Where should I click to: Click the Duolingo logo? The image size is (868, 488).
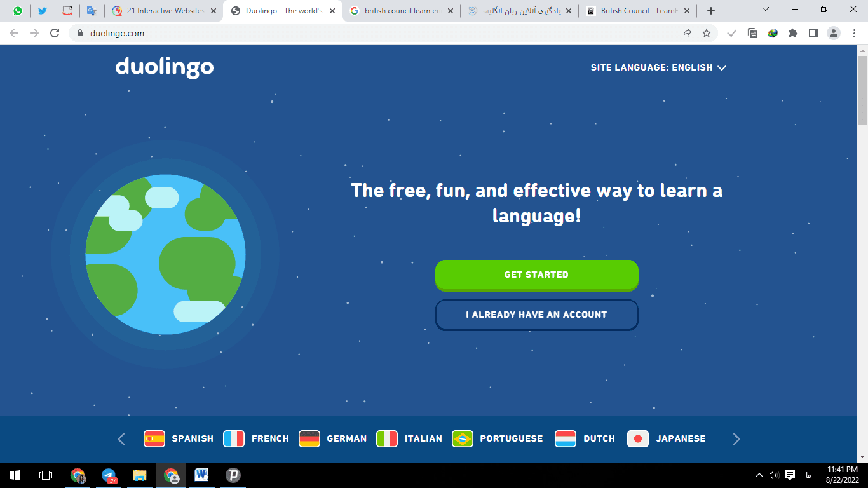(x=165, y=67)
